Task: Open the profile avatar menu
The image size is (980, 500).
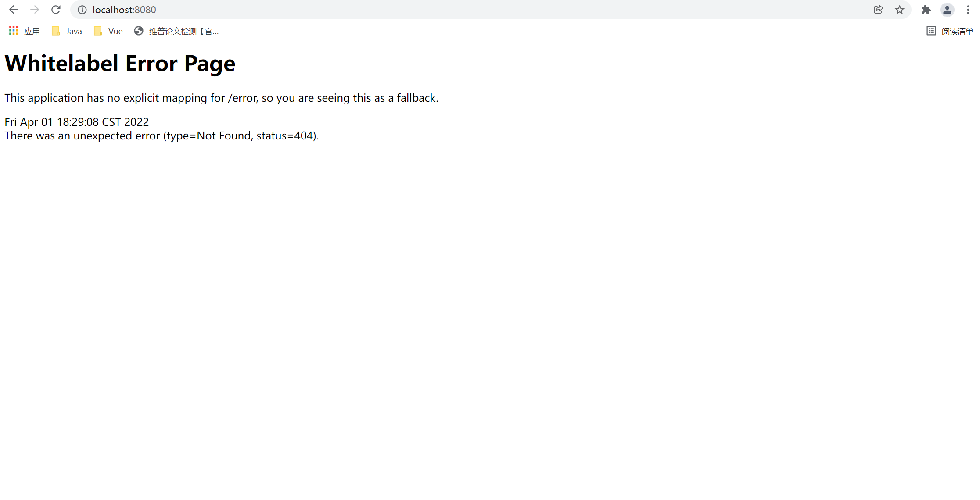Action: click(x=947, y=10)
